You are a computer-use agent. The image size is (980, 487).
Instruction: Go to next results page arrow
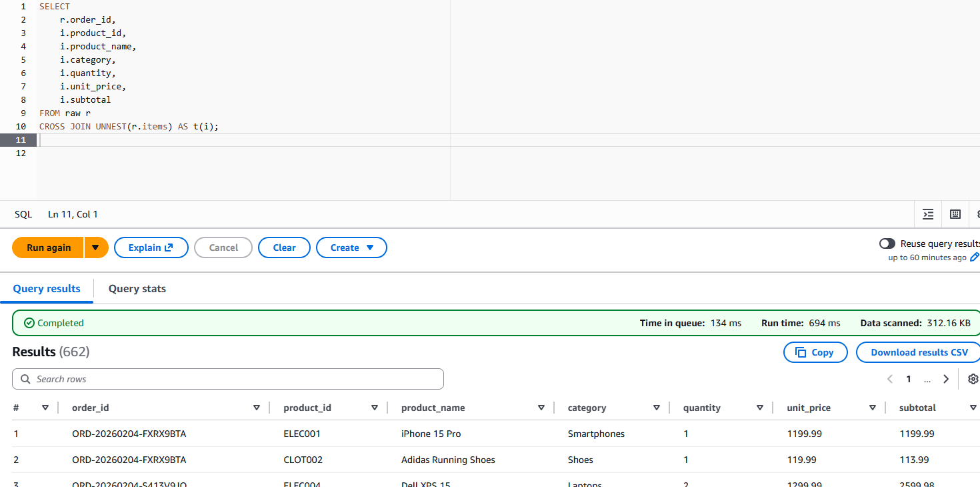945,379
